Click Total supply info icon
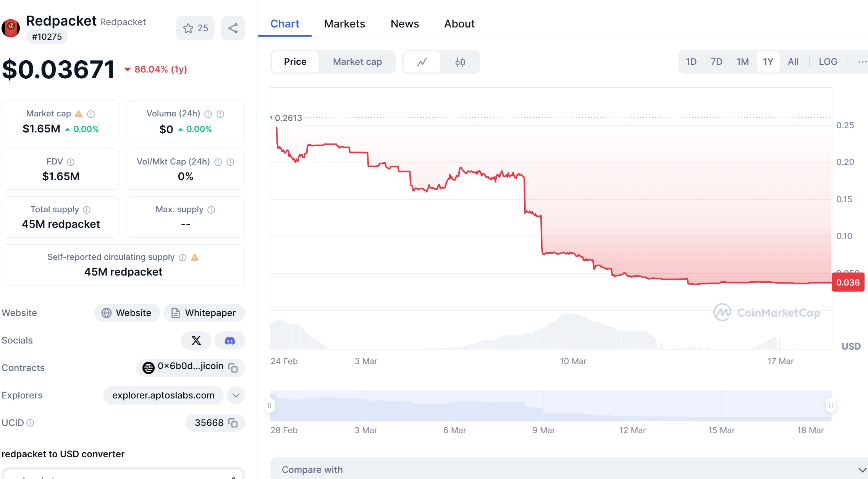 point(87,210)
